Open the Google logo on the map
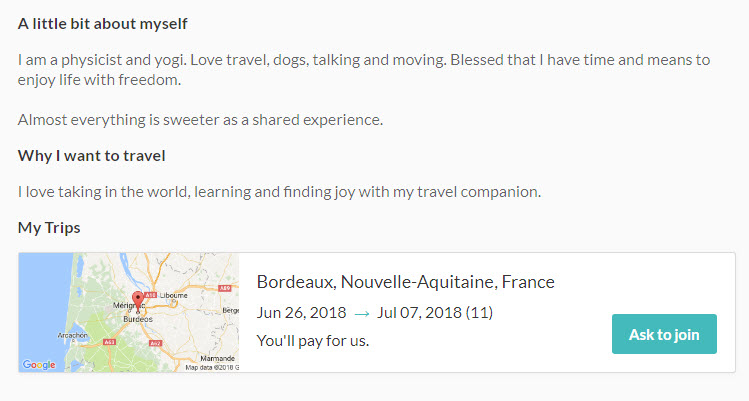Screen dimensions: 749x401 pyautogui.click(x=39, y=365)
